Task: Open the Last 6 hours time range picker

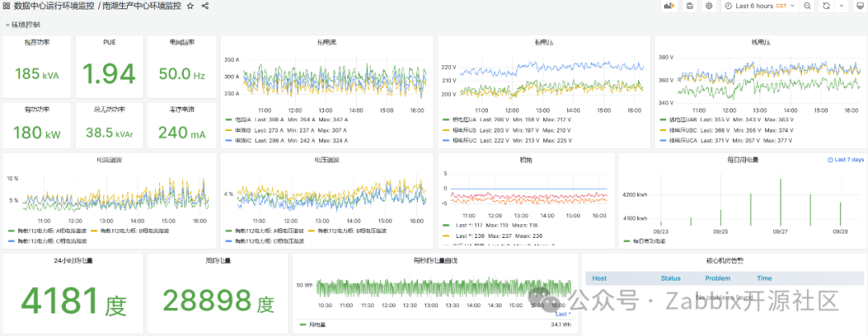Action: click(759, 6)
